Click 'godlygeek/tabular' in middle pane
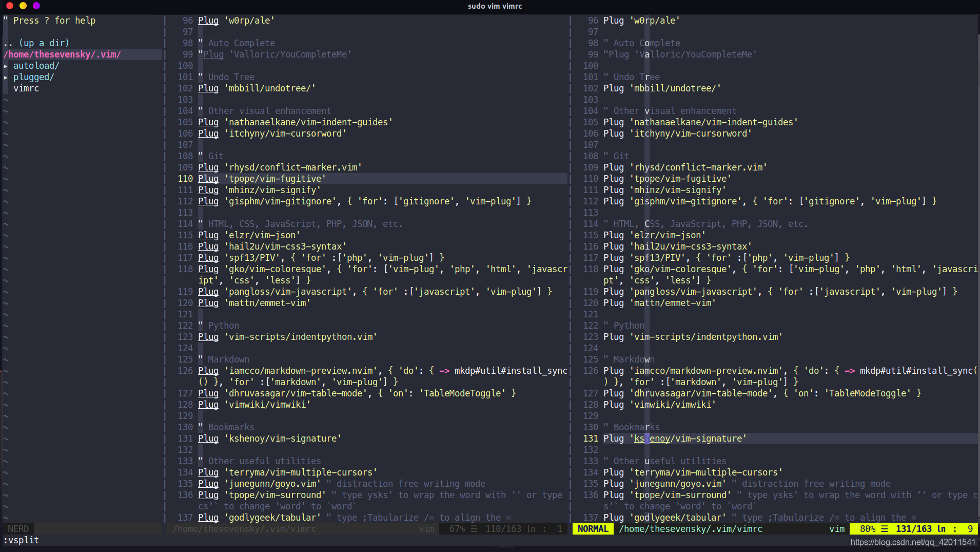 click(272, 518)
